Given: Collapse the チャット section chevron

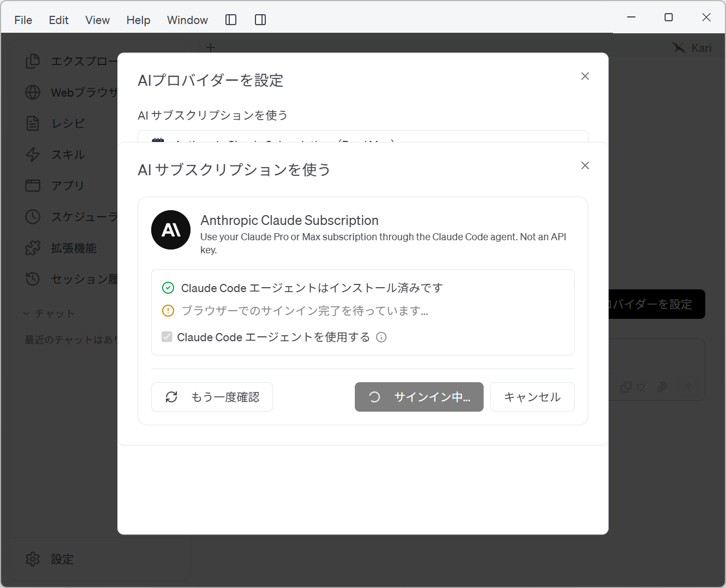Looking at the screenshot, I should [x=26, y=313].
